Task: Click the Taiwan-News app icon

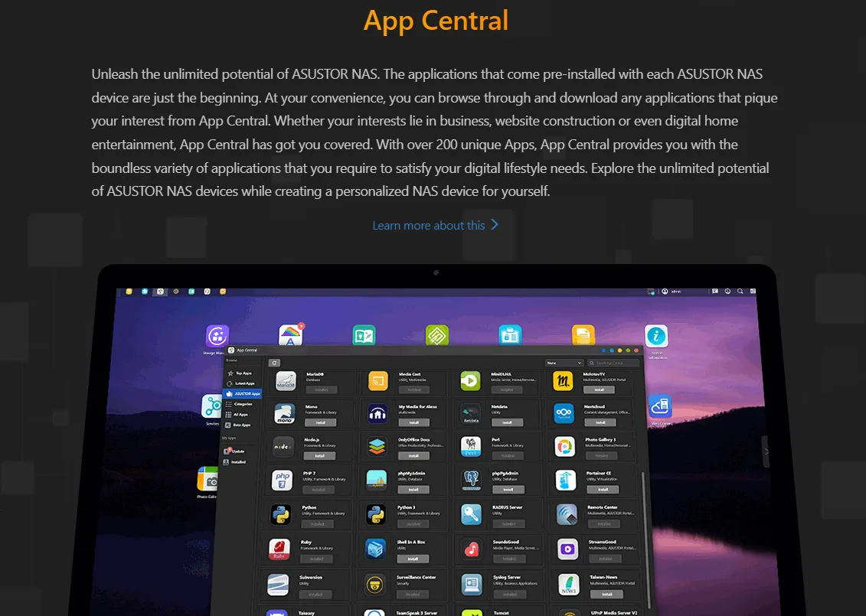Action: click(569, 585)
